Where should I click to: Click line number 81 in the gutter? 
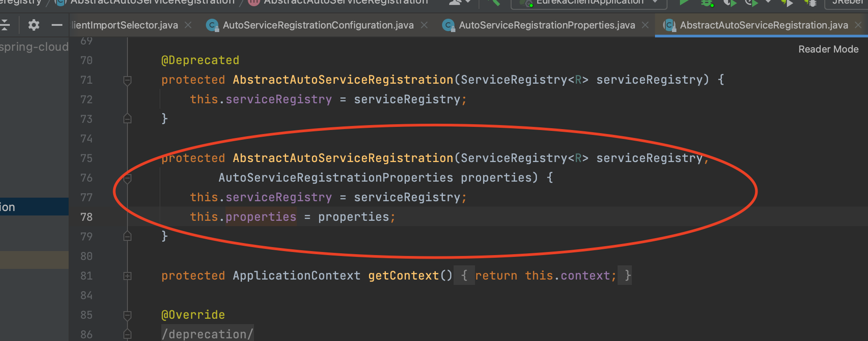pos(86,276)
